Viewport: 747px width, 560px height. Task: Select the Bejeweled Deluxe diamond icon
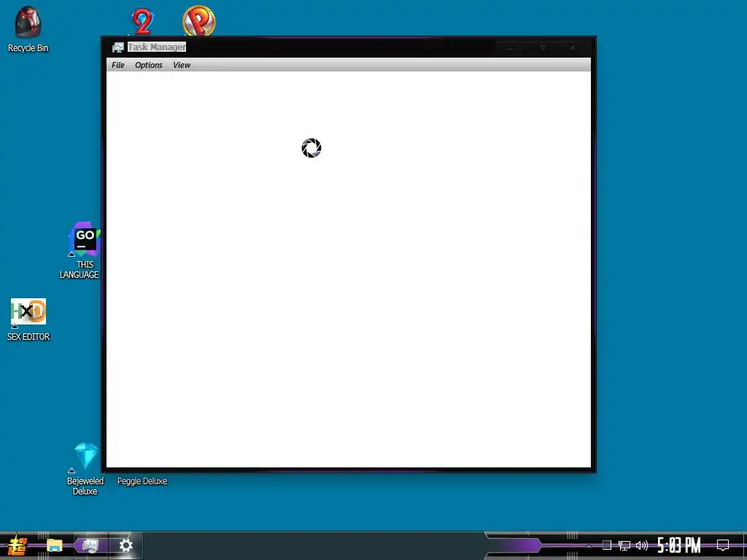[86, 456]
